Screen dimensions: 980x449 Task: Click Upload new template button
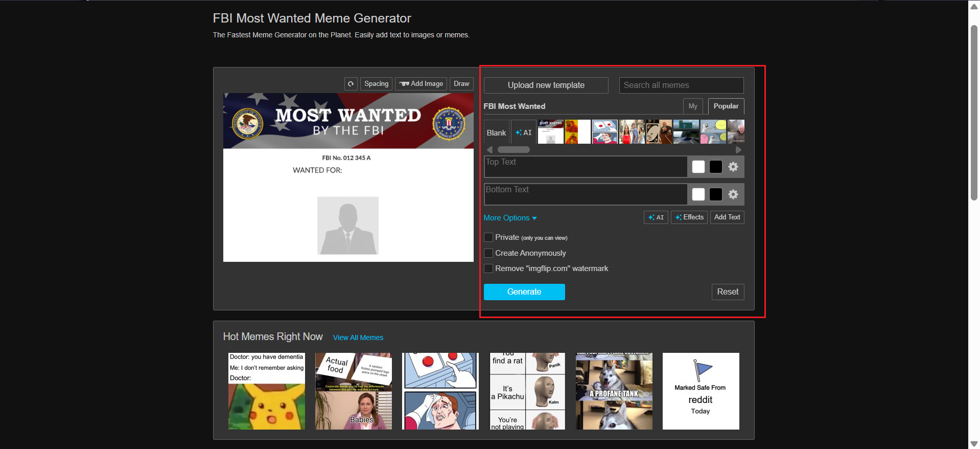[x=546, y=85]
